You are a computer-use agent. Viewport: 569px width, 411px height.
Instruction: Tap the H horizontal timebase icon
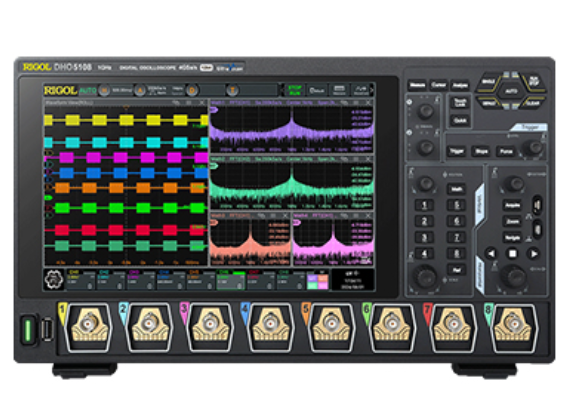click(x=104, y=90)
